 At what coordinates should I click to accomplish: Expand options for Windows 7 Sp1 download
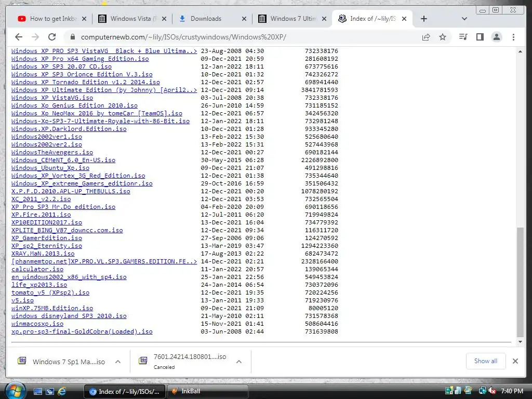tap(118, 362)
